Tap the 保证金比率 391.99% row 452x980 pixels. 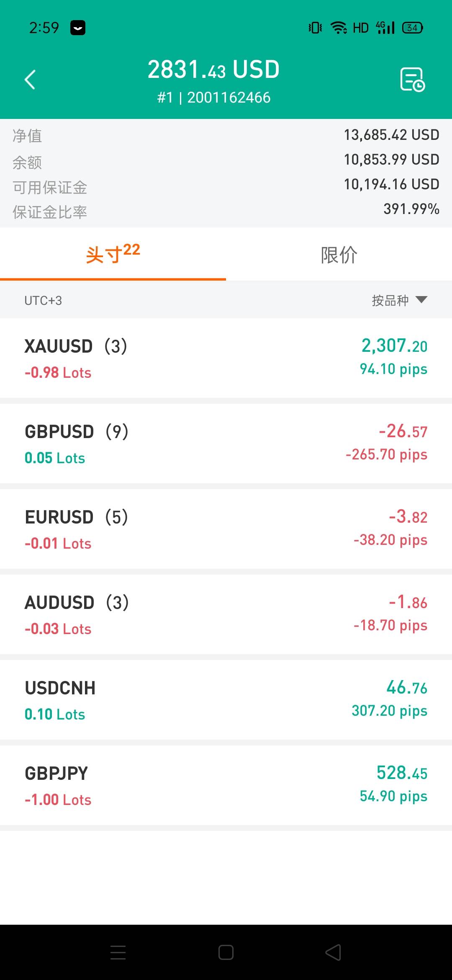tap(226, 211)
